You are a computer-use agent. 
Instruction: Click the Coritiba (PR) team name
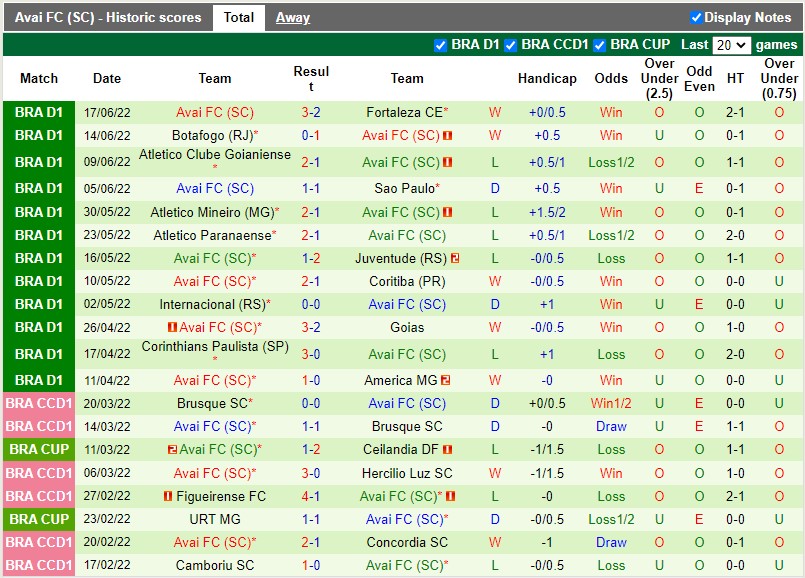407,282
